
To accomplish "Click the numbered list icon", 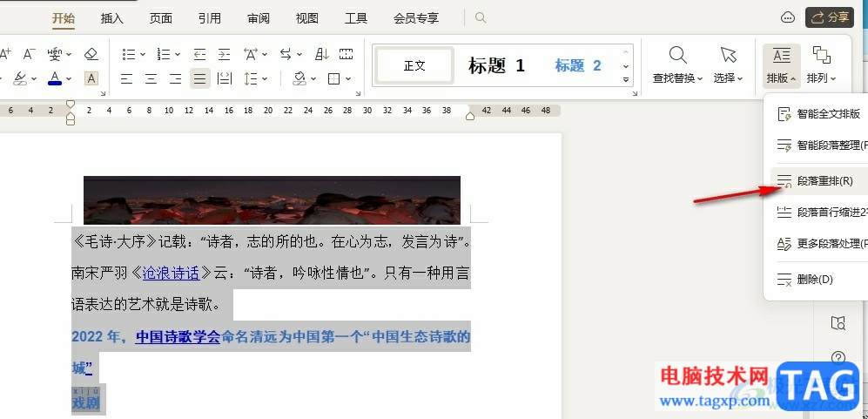I will click(x=164, y=54).
